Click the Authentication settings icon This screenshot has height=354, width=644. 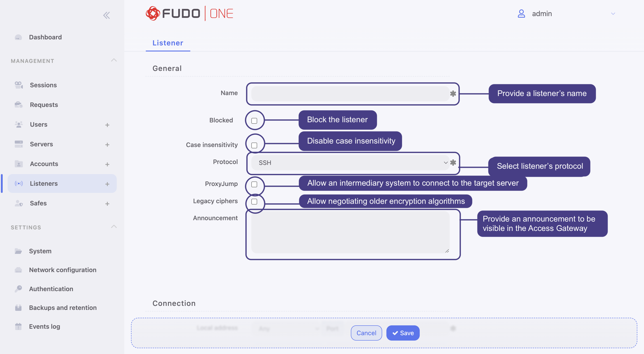tap(17, 288)
